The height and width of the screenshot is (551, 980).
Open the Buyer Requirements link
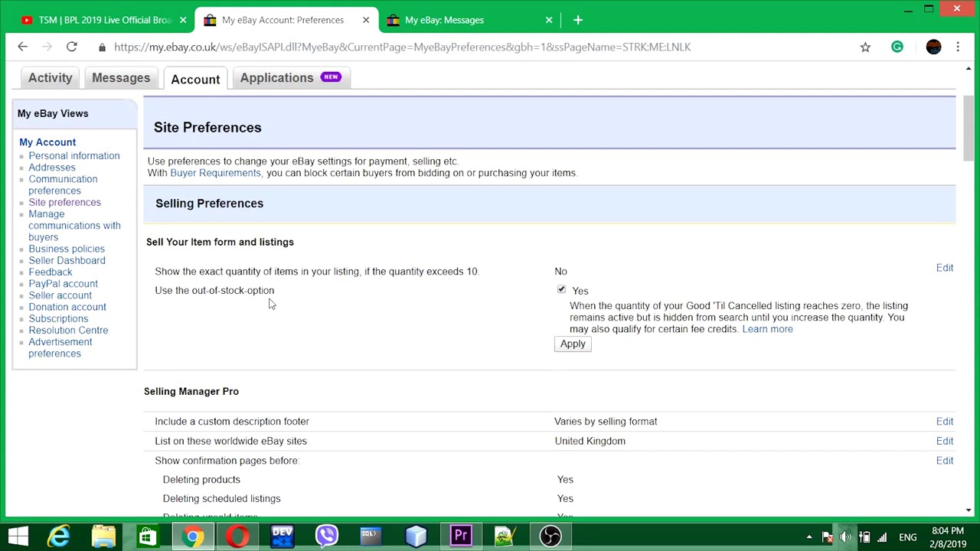[215, 173]
